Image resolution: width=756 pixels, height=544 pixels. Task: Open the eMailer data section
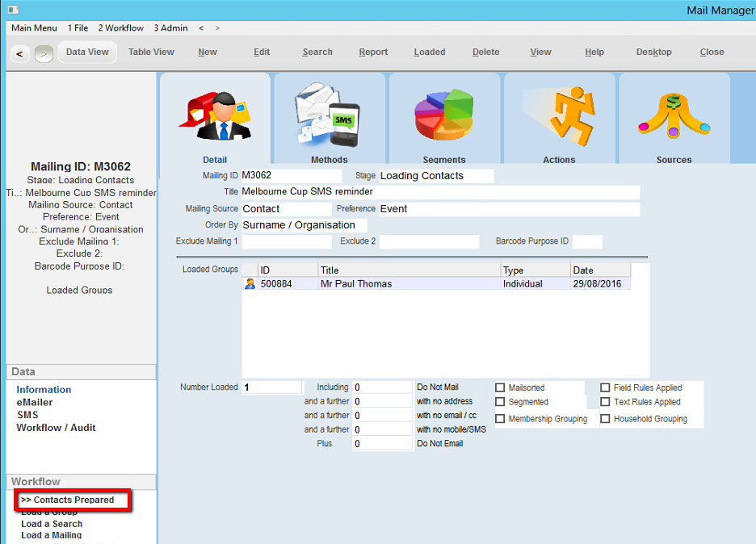point(35,402)
